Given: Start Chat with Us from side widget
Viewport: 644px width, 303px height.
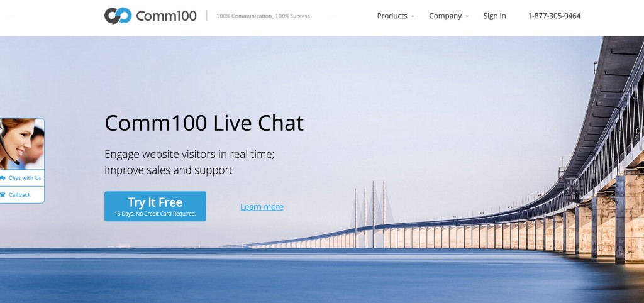Looking at the screenshot, I should click(22, 178).
